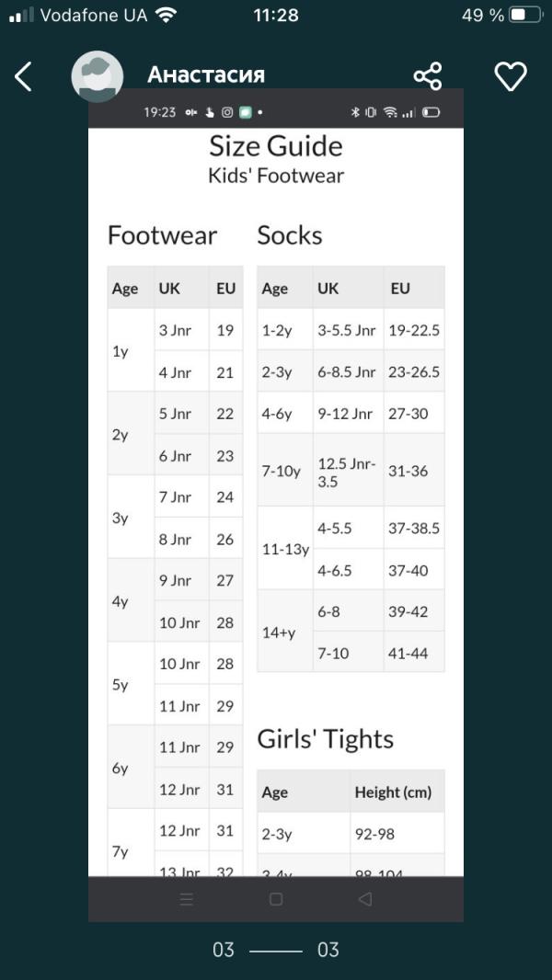Select the Footwear section title

[x=163, y=235]
